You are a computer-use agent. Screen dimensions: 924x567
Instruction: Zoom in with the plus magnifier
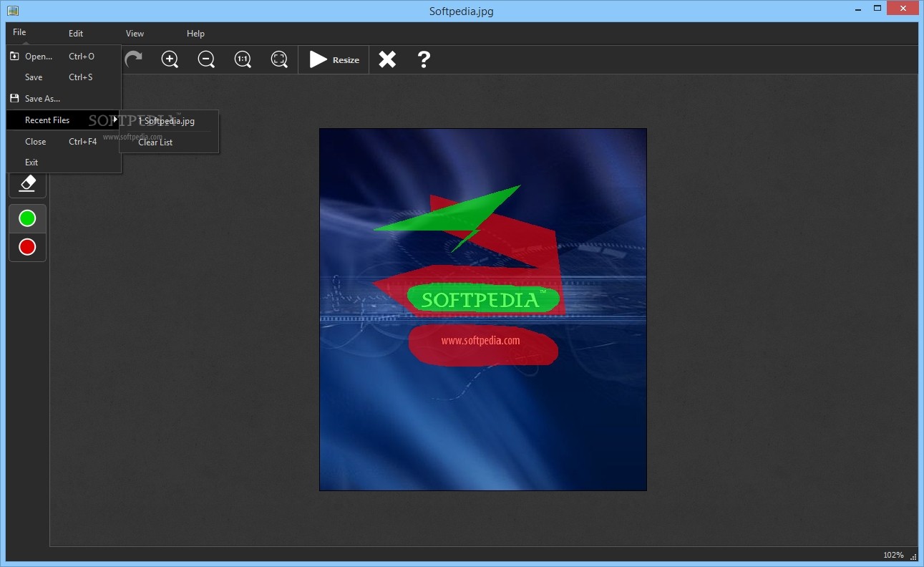pos(170,59)
